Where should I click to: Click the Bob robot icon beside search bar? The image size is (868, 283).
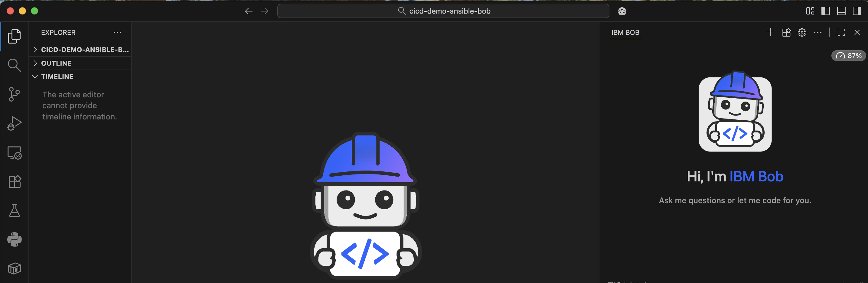click(622, 11)
